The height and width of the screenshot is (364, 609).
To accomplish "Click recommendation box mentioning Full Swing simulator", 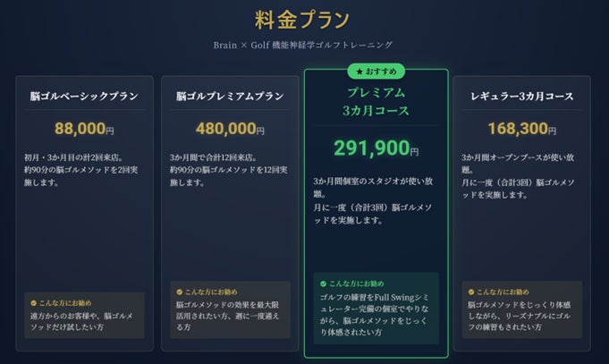I will (x=376, y=308).
